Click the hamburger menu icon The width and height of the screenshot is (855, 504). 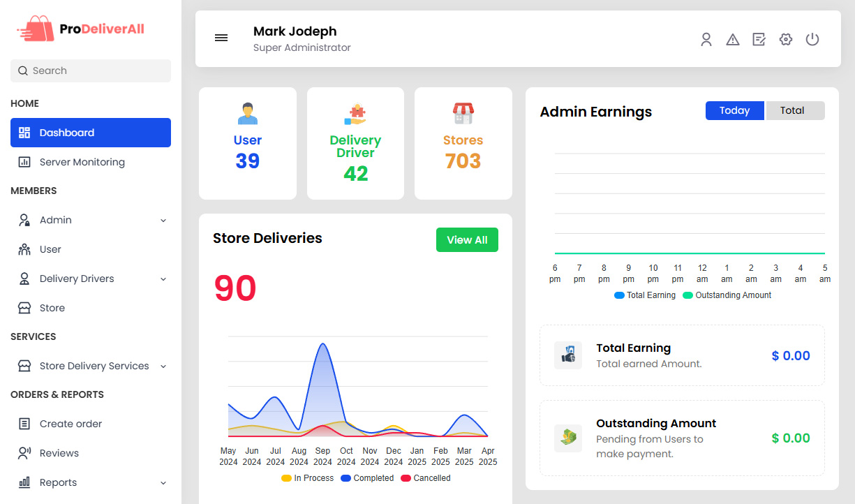point(221,38)
